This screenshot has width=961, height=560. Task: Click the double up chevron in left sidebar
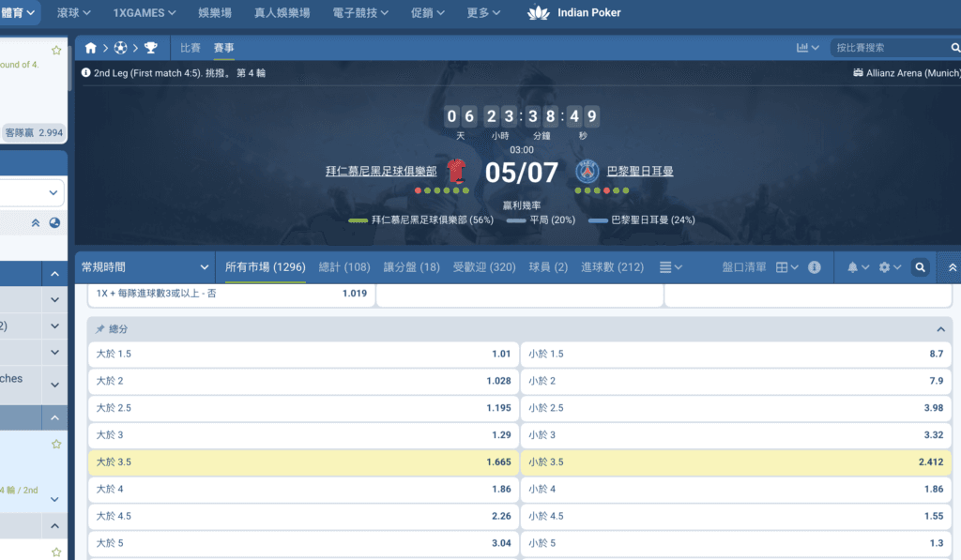click(x=36, y=223)
